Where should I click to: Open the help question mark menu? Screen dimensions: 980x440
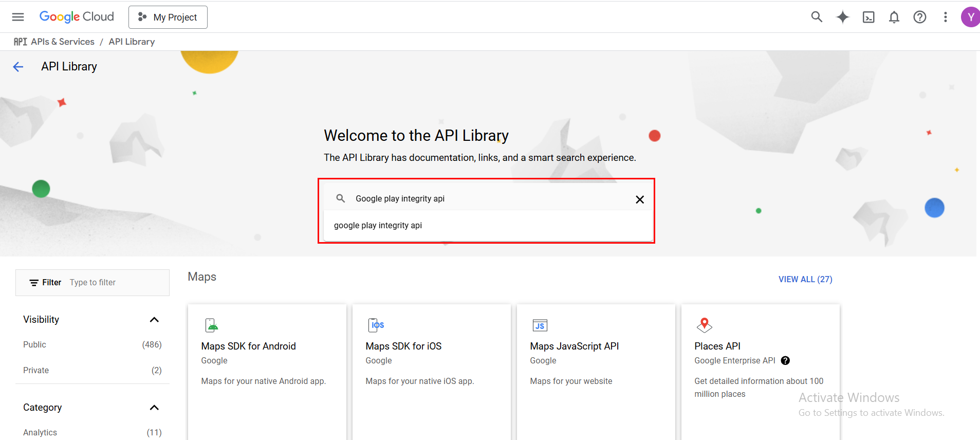click(919, 17)
